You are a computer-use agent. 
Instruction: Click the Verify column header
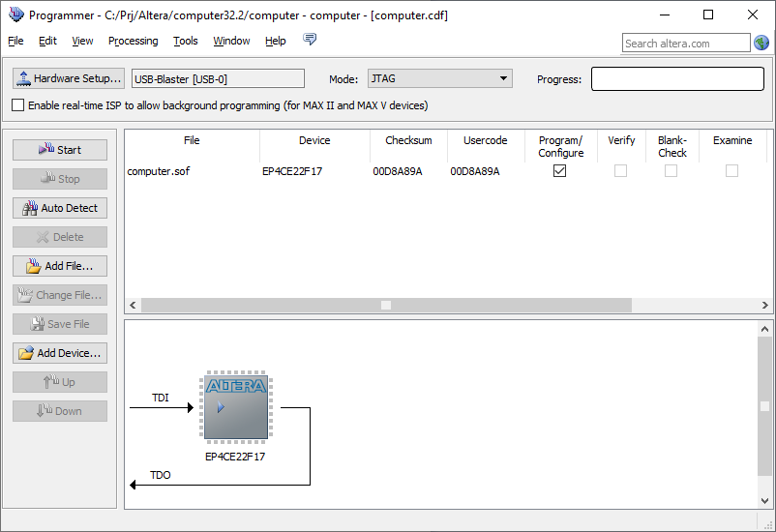[x=621, y=140]
